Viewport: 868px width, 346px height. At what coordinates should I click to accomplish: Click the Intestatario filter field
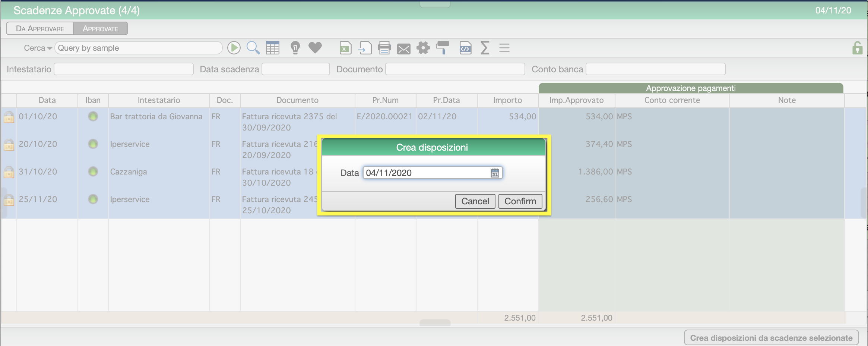coord(124,69)
